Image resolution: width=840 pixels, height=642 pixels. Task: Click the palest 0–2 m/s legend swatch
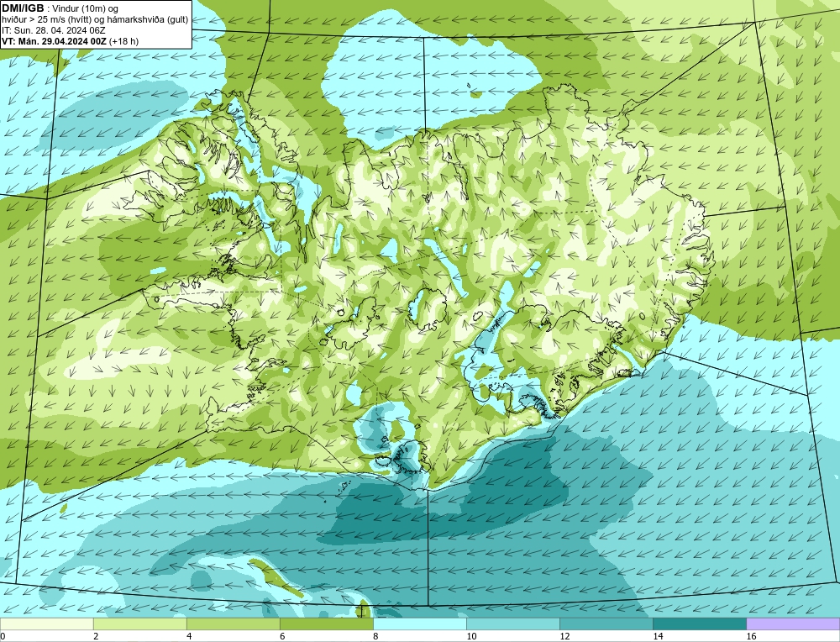point(46,624)
